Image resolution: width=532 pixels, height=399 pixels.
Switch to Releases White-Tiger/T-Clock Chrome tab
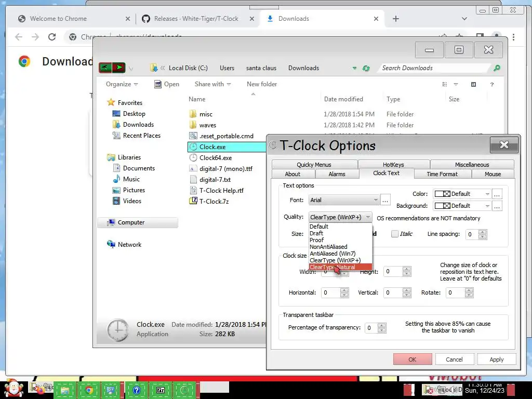[x=196, y=19]
